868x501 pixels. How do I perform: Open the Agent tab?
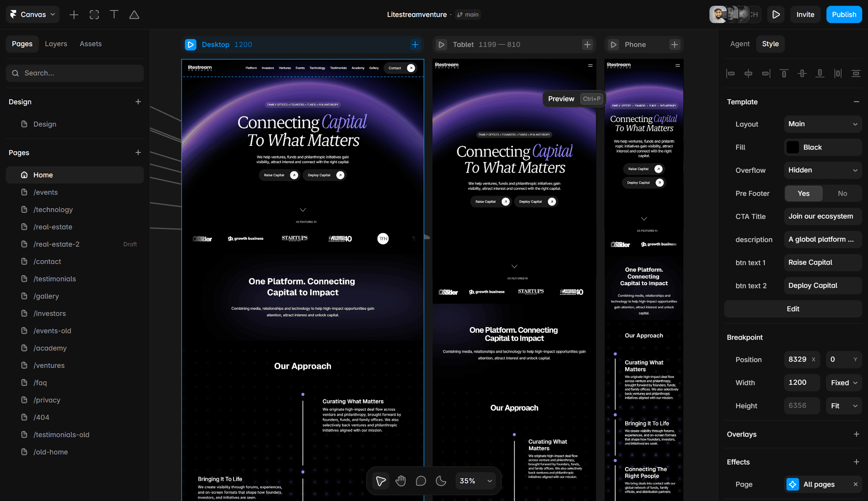[x=740, y=44]
